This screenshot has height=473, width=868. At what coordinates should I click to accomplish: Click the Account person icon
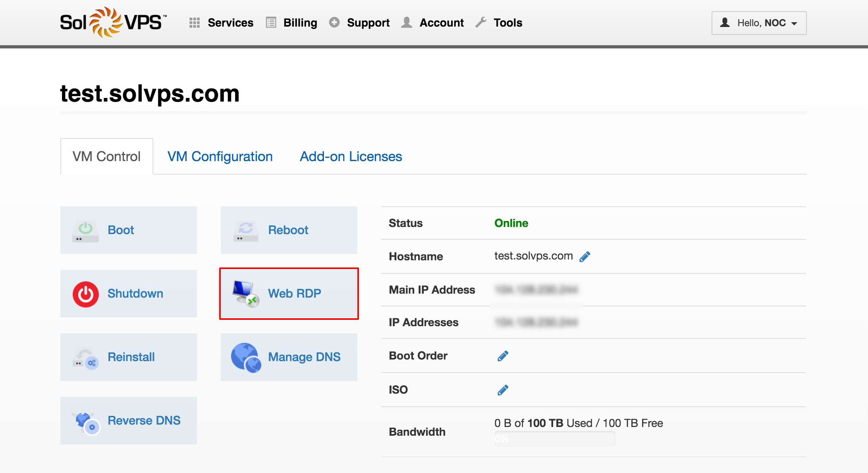406,23
